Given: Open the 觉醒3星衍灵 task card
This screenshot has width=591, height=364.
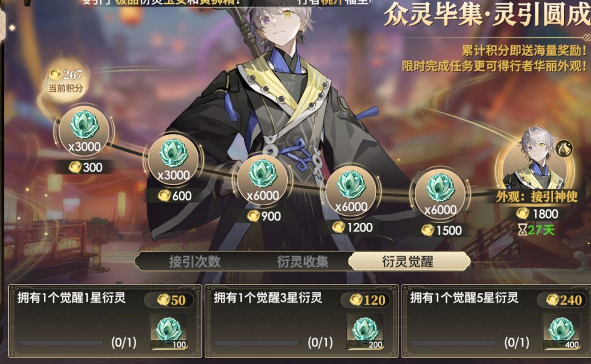Looking at the screenshot, I should [x=302, y=321].
